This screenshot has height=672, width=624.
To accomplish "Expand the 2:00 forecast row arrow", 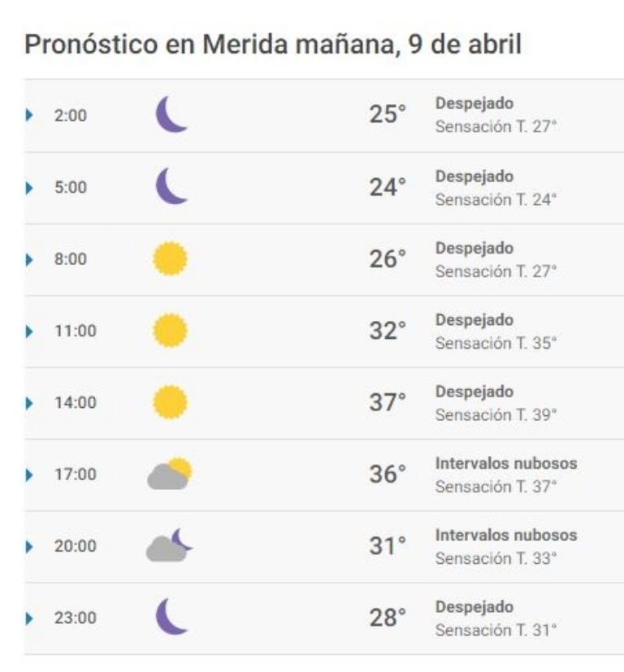I will pyautogui.click(x=29, y=115).
